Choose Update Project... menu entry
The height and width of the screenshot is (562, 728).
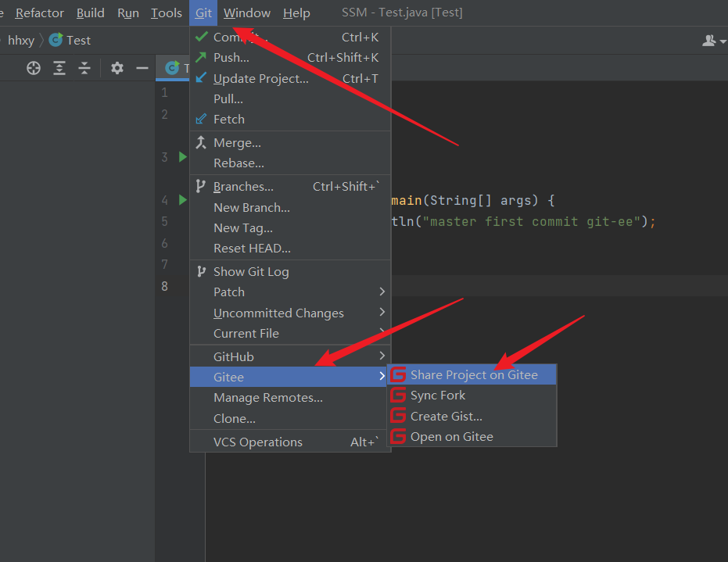(290, 78)
